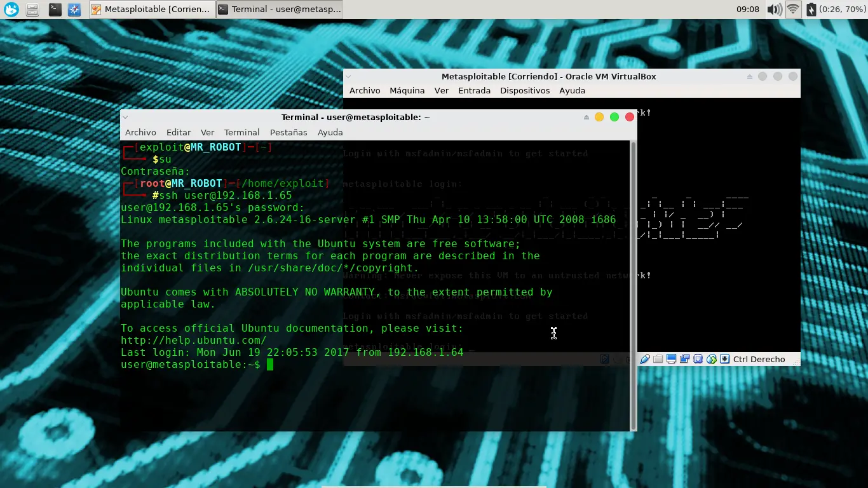
Task: Open the window menu arrow on the VirtualBox title bar
Action: click(348, 76)
